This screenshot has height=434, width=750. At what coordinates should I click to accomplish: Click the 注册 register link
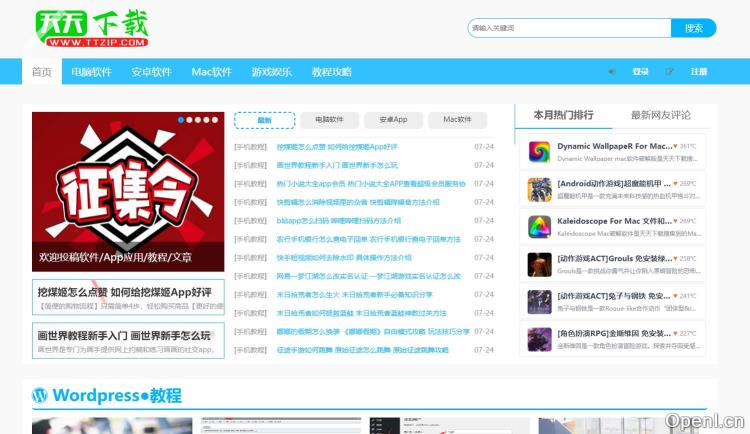[698, 72]
